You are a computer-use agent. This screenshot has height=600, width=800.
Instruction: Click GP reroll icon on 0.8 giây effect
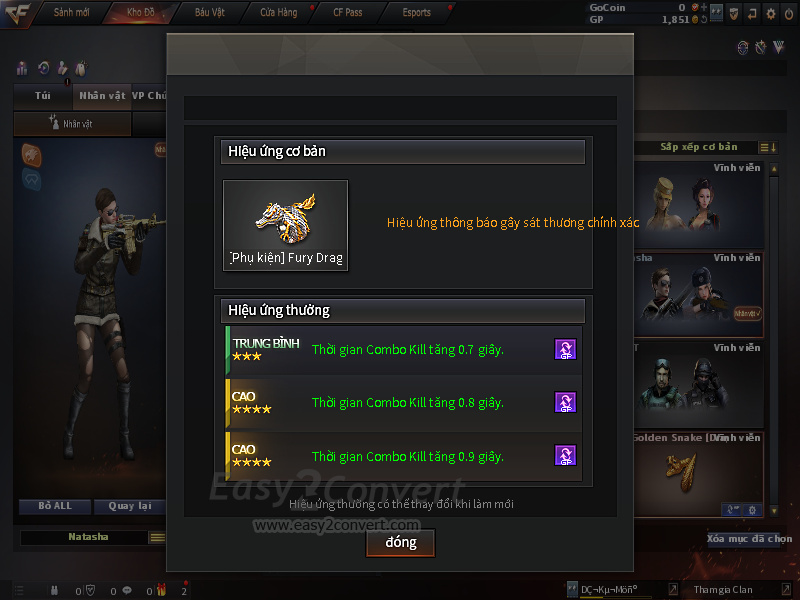pos(565,403)
